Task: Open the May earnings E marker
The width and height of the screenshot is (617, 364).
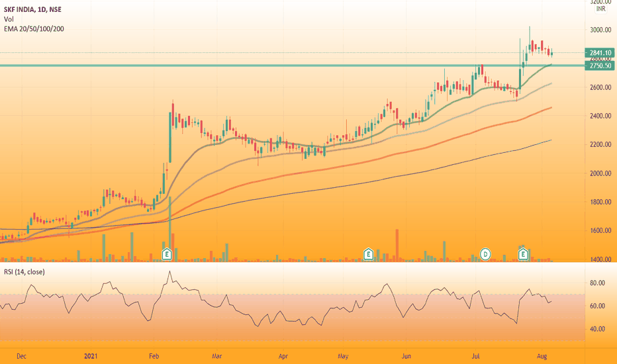Action: coord(368,254)
